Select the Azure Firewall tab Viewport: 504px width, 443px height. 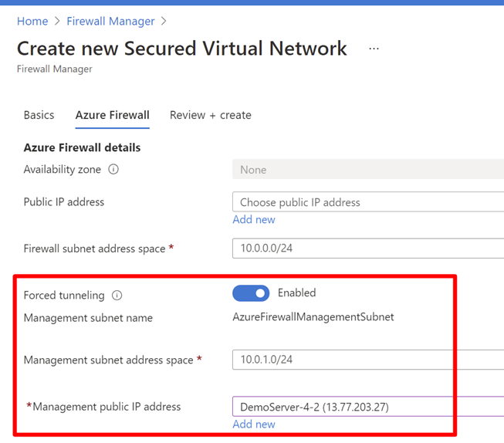click(x=112, y=115)
